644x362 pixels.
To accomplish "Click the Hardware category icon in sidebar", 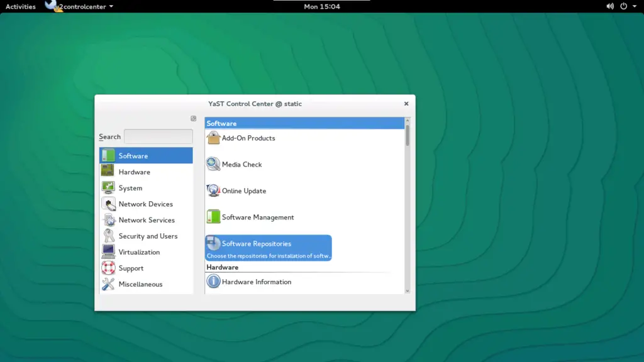I will click(x=108, y=172).
